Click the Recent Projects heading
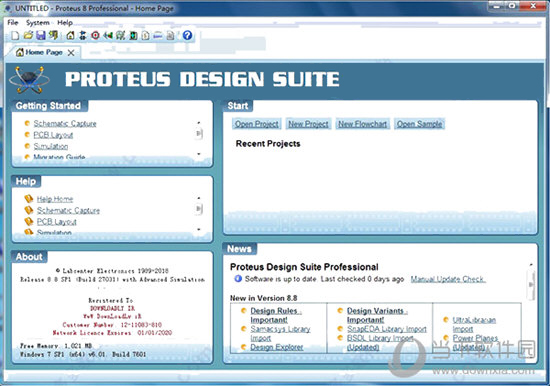 tap(268, 144)
